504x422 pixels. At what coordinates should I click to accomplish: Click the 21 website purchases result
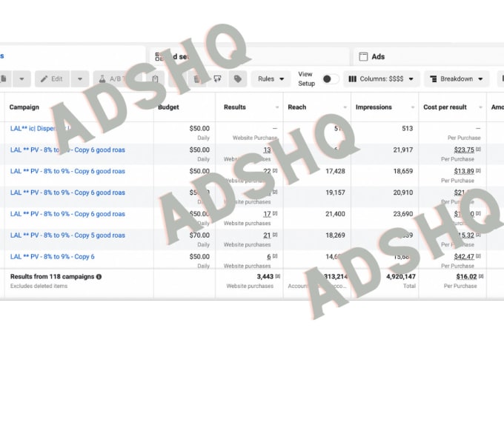(x=267, y=235)
